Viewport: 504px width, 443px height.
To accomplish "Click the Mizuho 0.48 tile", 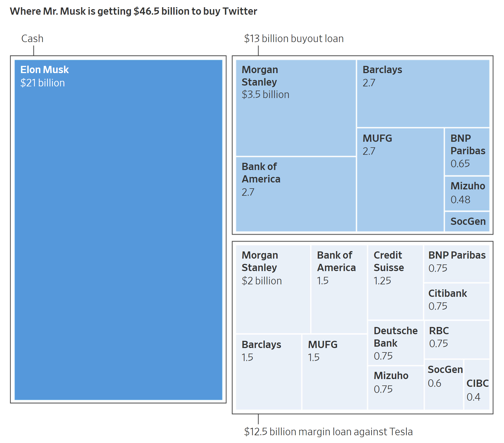I will [x=467, y=194].
